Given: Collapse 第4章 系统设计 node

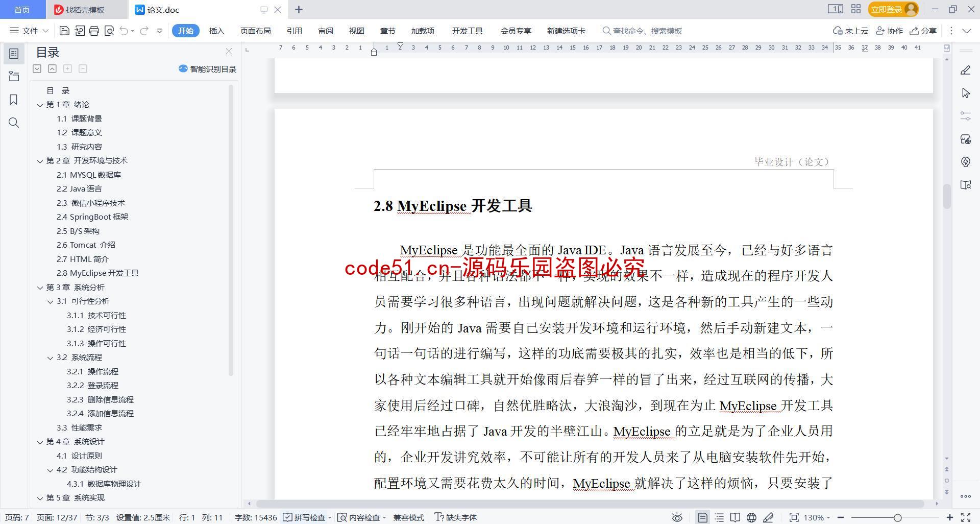Looking at the screenshot, I should click(x=40, y=442).
